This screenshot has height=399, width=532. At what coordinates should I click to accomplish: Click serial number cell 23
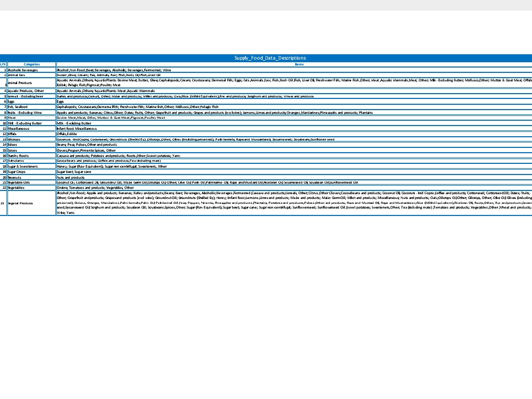(3, 203)
